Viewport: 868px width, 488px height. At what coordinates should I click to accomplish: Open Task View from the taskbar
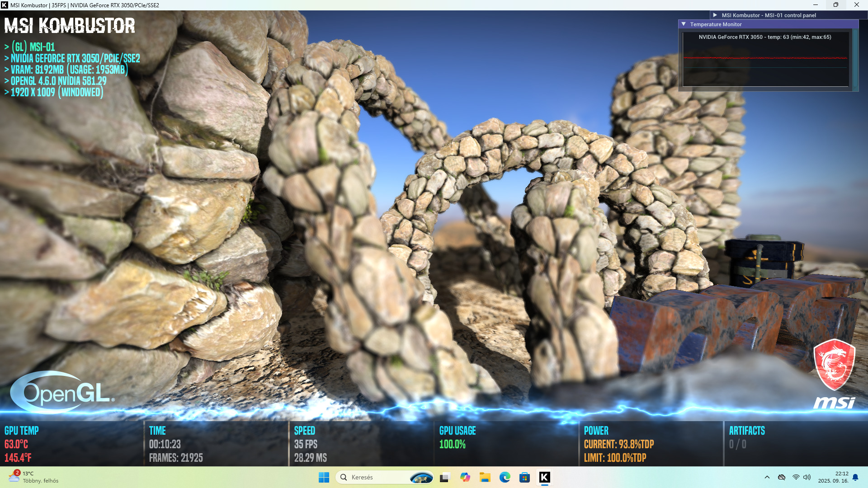[445, 477]
